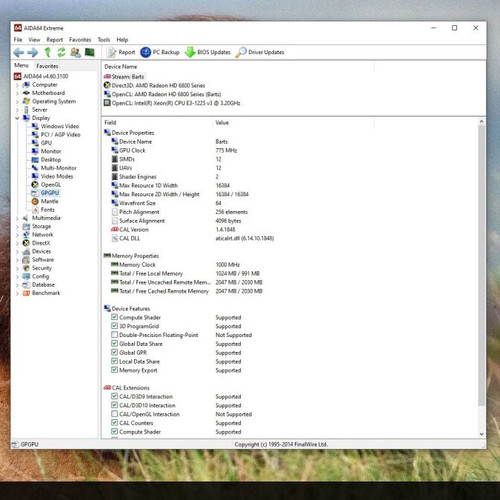Expand the Server tree node
This screenshot has width=500, height=500.
(x=17, y=110)
